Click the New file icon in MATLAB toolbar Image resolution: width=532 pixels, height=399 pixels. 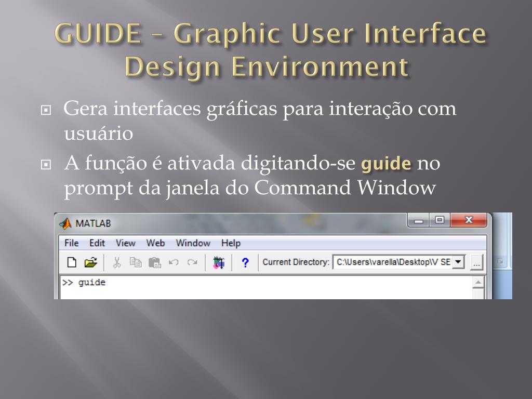click(72, 262)
